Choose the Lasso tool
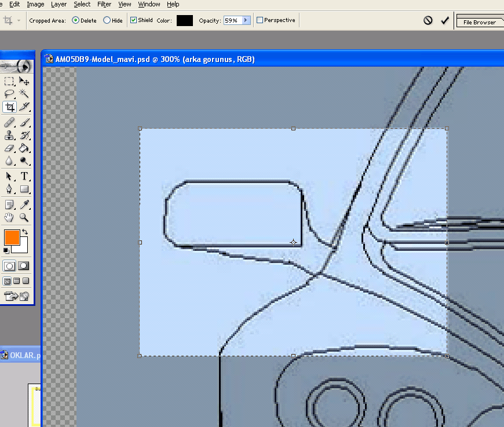Image resolution: width=504 pixels, height=427 pixels. (x=9, y=94)
